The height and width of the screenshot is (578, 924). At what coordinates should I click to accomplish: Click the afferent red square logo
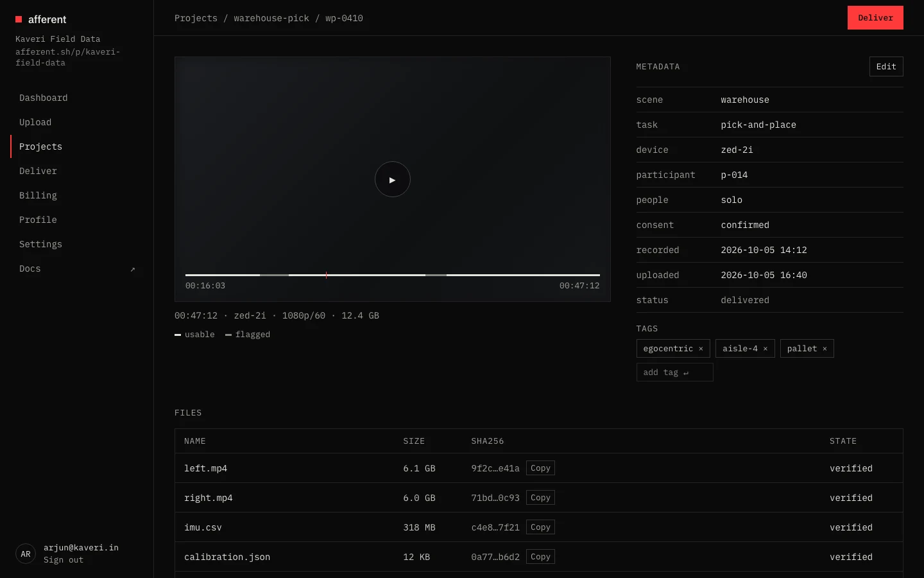(x=19, y=19)
